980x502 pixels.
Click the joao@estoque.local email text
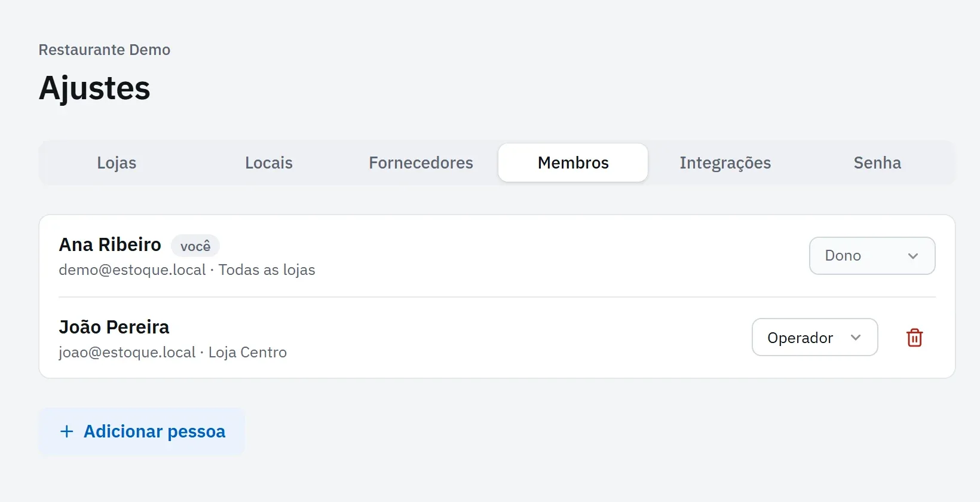[x=127, y=353]
